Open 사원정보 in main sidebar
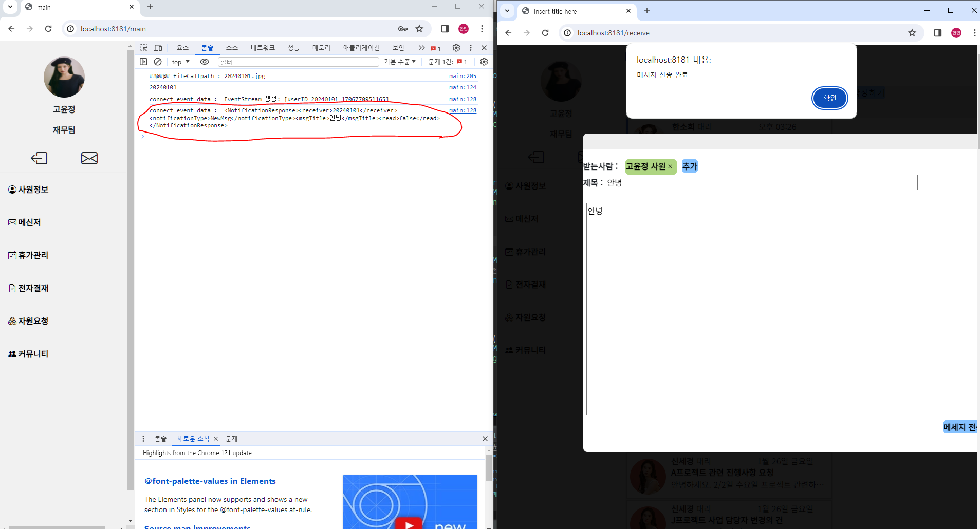 28,190
